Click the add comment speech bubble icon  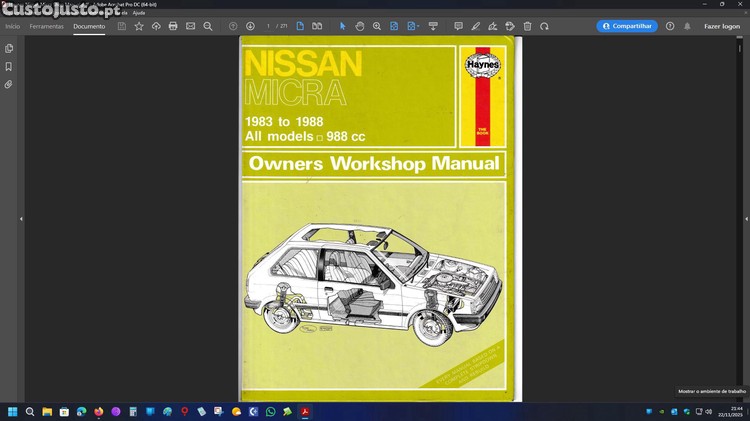click(458, 26)
